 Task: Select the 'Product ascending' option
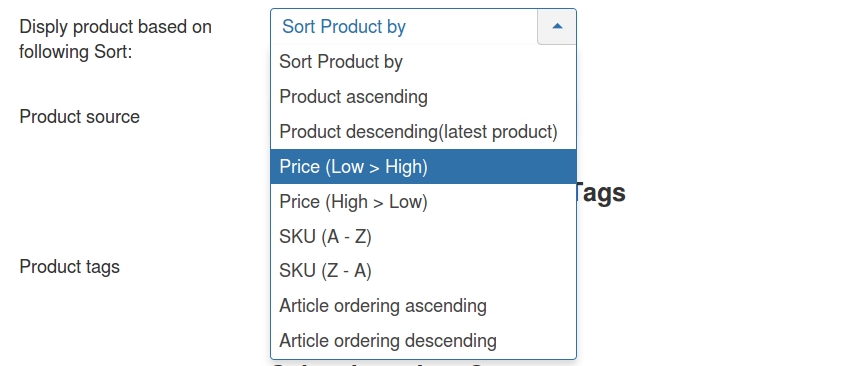(x=423, y=97)
